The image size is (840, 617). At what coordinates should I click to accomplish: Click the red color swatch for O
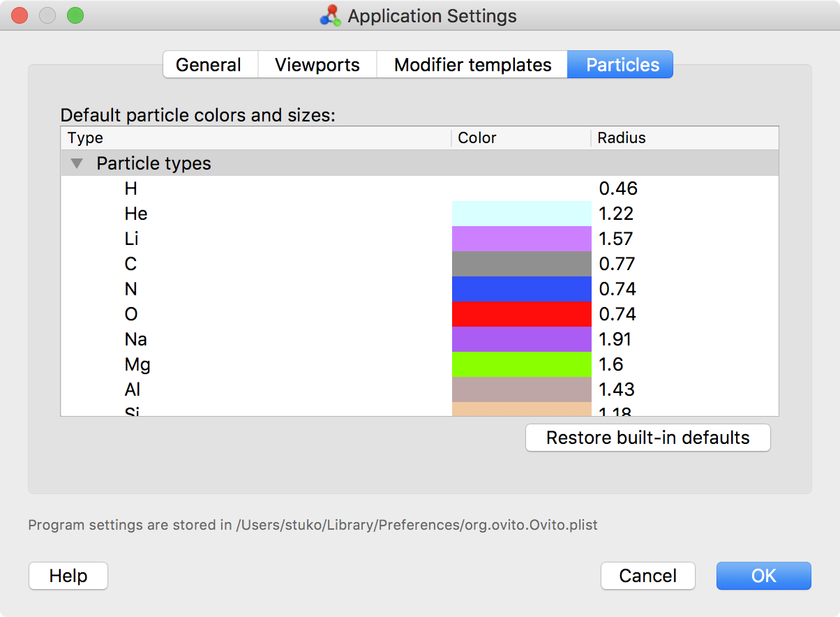pos(521,314)
